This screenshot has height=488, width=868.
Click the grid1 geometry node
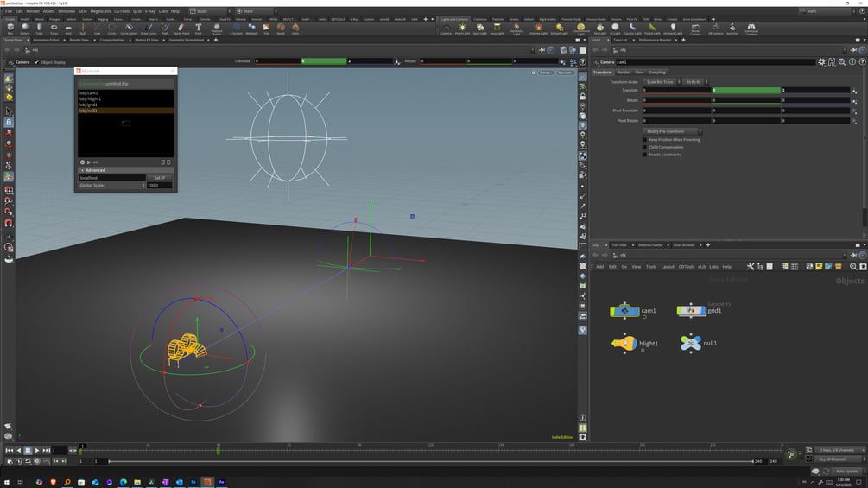[691, 311]
